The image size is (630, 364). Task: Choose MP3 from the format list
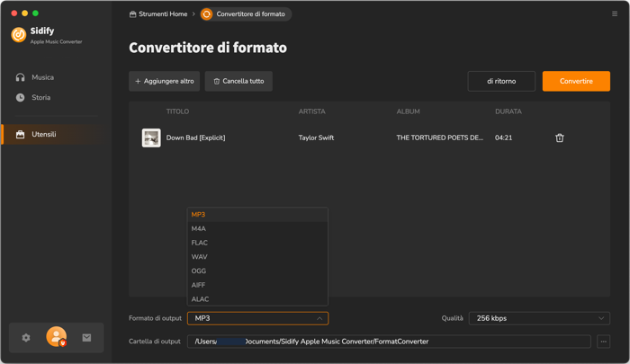(257, 215)
